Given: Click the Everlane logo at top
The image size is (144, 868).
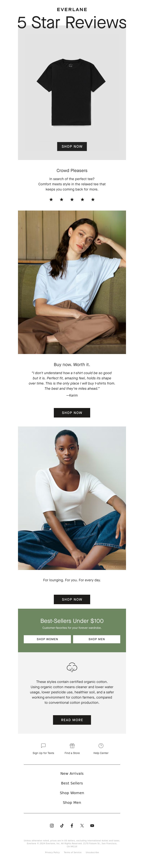Looking at the screenshot, I should [72, 10].
